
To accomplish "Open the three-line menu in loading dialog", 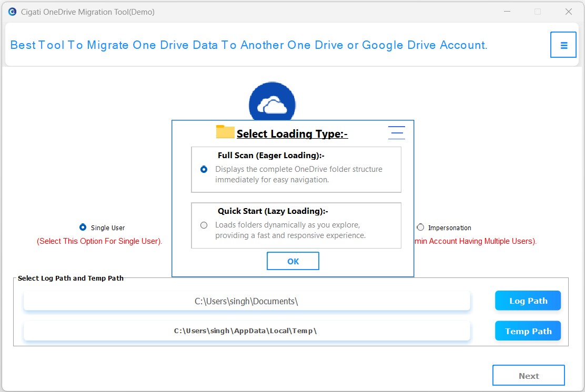I will [x=396, y=132].
